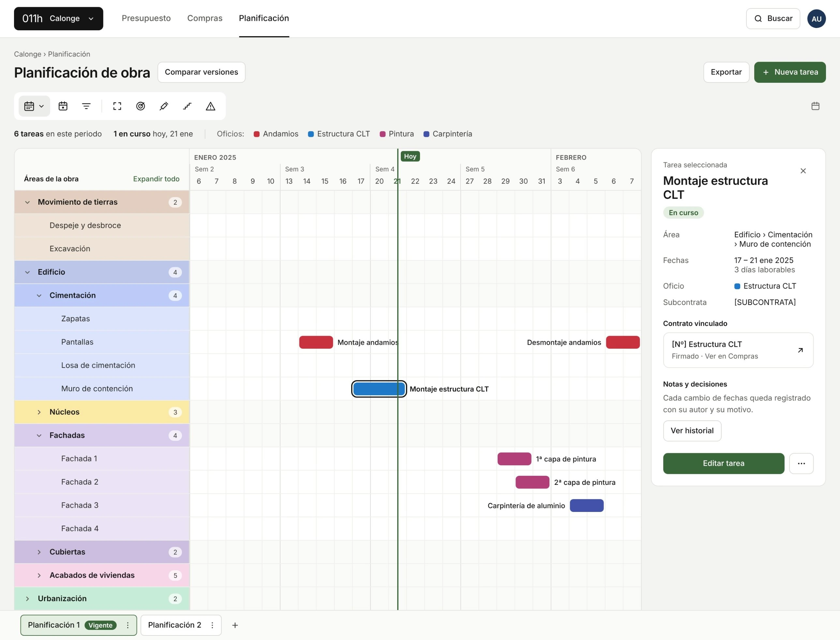The height and width of the screenshot is (640, 840).
Task: Click the go-to-date calendar icon in toolbar
Action: pyautogui.click(x=63, y=106)
